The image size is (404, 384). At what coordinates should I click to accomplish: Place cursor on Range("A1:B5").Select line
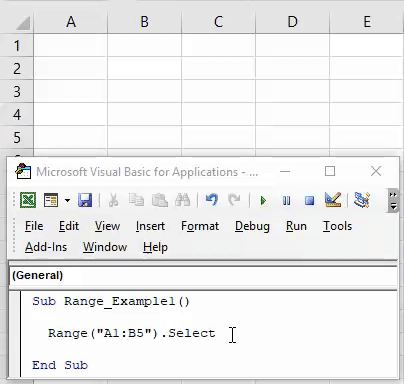pos(132,333)
